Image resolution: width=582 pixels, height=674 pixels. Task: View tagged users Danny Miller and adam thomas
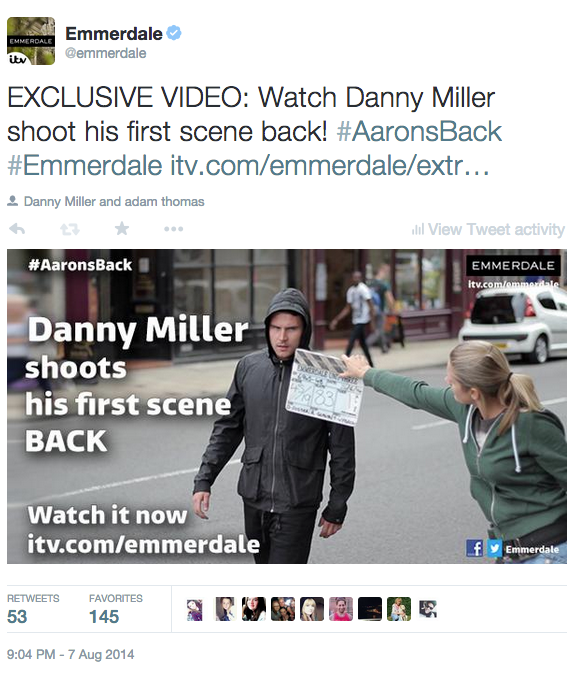click(114, 201)
